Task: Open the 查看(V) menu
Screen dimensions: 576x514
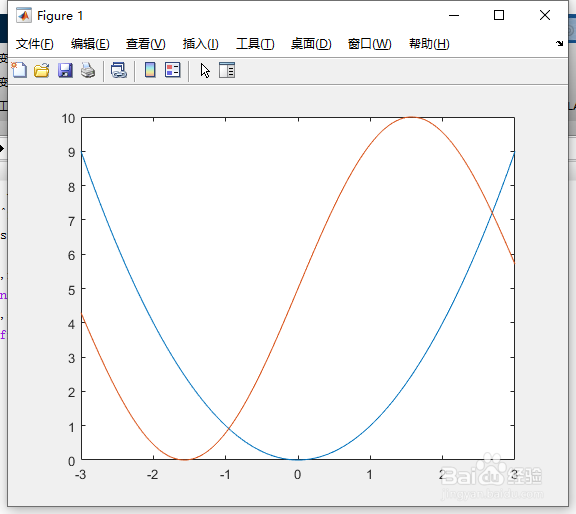Action: [145, 44]
